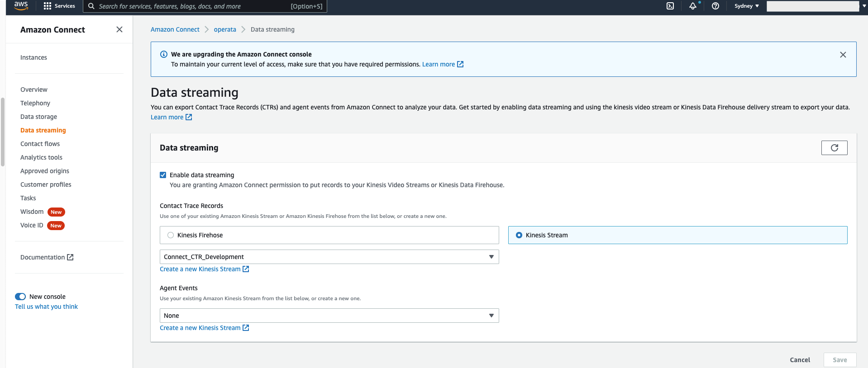Refresh the Data streaming panel
Viewport: 868px width, 368px height.
[834, 148]
